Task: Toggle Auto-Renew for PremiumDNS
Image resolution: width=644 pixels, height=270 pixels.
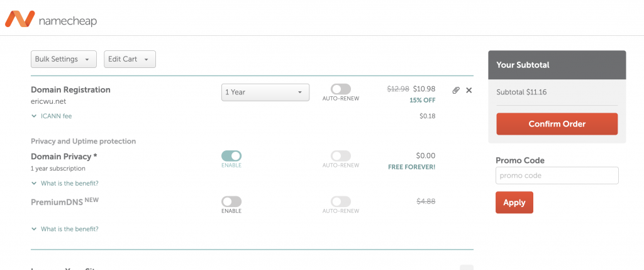Action: 341,201
